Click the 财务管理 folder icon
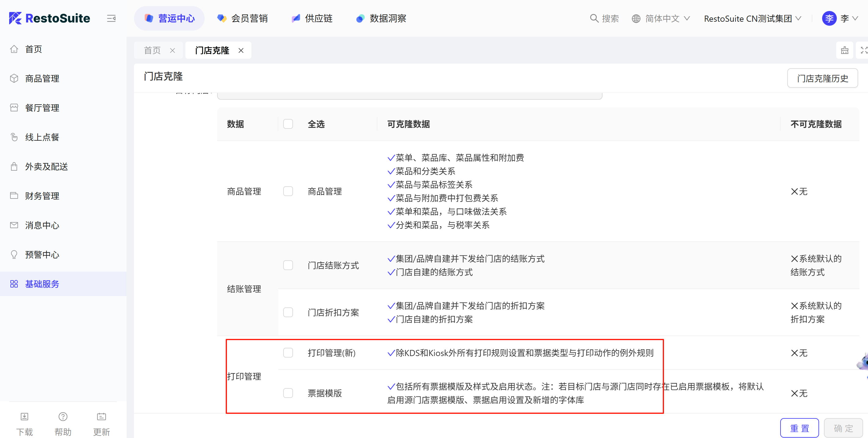This screenshot has height=438, width=868. point(14,196)
